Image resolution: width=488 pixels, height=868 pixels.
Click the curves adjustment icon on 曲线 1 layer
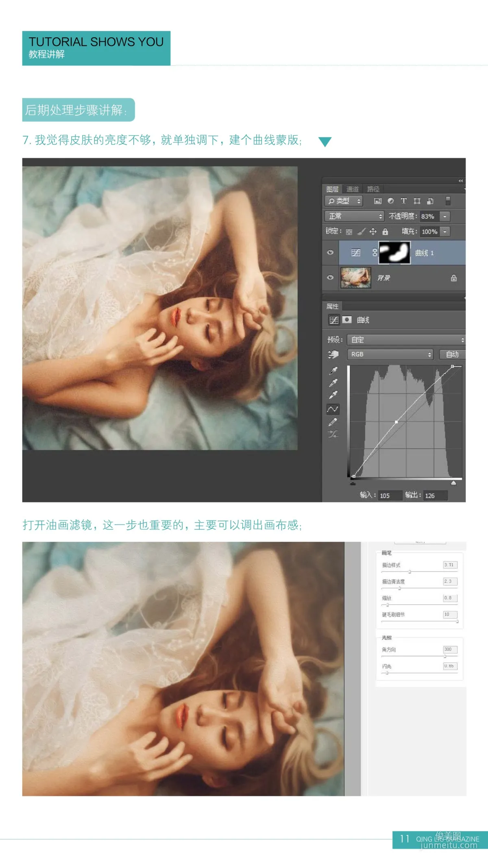356,253
